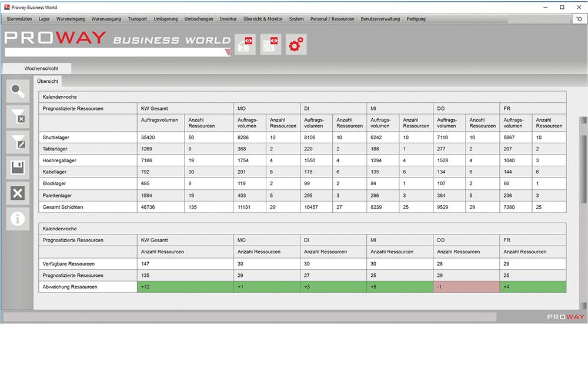588x392 pixels.
Task: Open the Personal / Ressourcen menu
Action: [x=332, y=19]
